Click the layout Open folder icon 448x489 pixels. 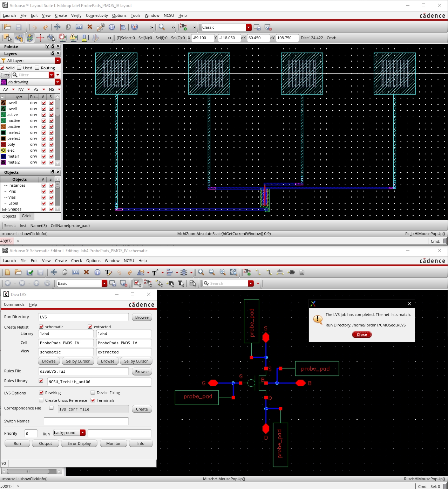pyautogui.click(x=7, y=27)
